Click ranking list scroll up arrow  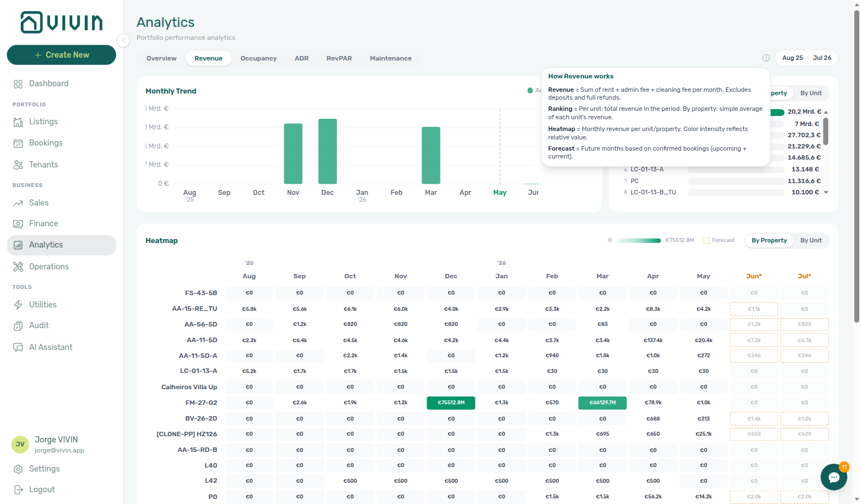pyautogui.click(x=826, y=112)
